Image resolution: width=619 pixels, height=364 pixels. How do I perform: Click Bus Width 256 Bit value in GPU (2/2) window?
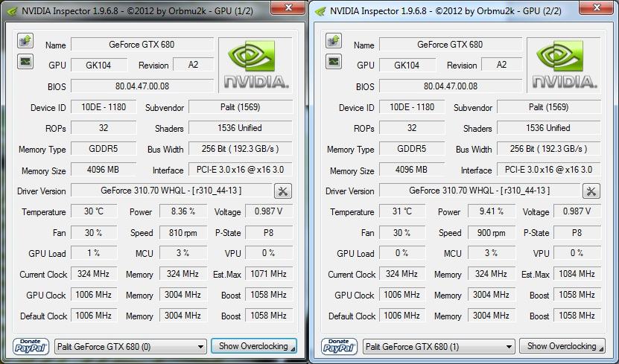(549, 149)
